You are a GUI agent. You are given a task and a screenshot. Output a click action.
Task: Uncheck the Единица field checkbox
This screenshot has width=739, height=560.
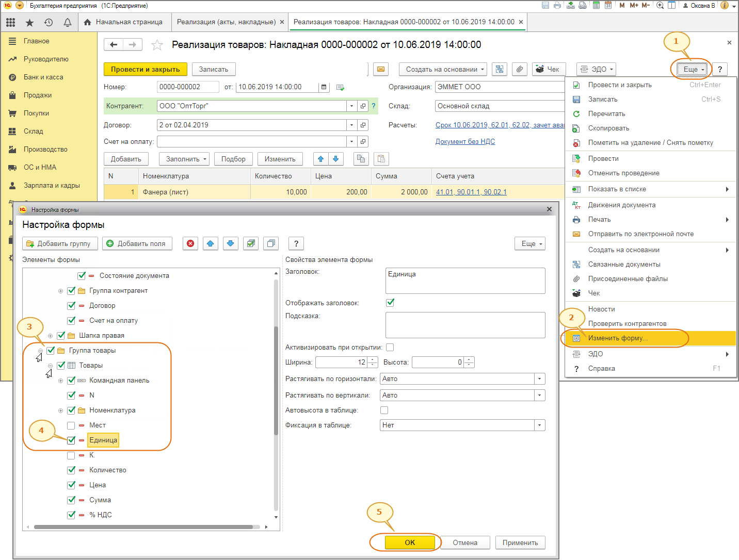click(x=71, y=440)
